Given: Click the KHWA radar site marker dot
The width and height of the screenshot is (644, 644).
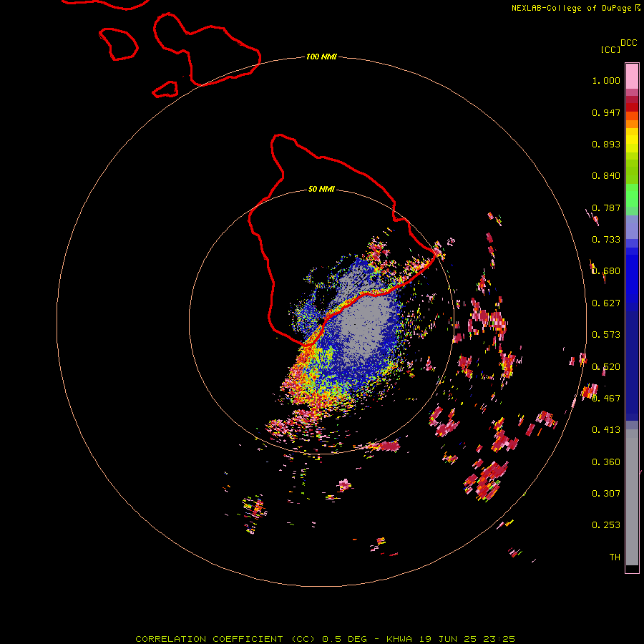Looking at the screenshot, I should coord(321,321).
